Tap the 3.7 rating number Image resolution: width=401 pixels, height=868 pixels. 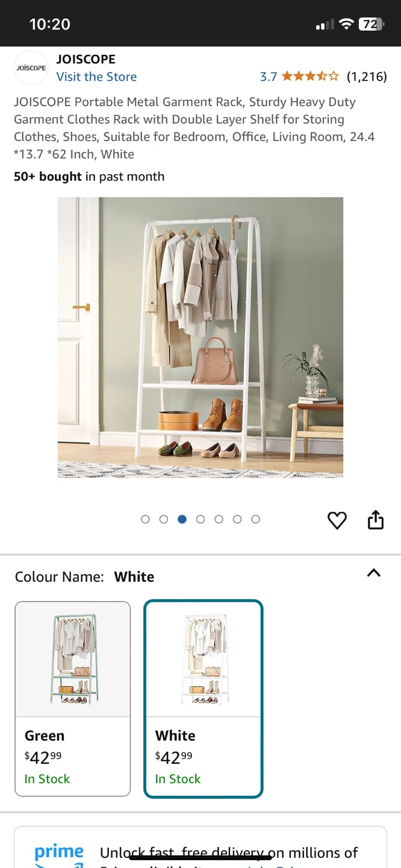[x=269, y=77]
